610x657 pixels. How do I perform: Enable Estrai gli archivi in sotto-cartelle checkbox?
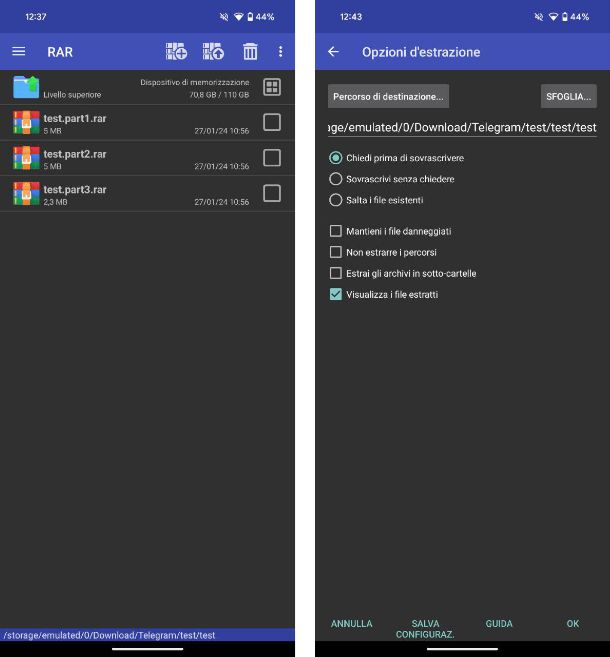tap(336, 273)
